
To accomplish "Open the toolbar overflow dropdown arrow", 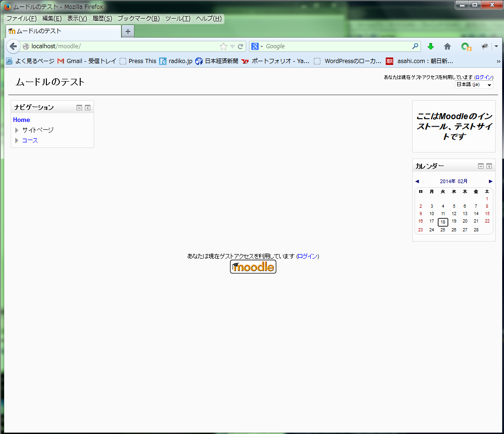I will [x=497, y=46].
